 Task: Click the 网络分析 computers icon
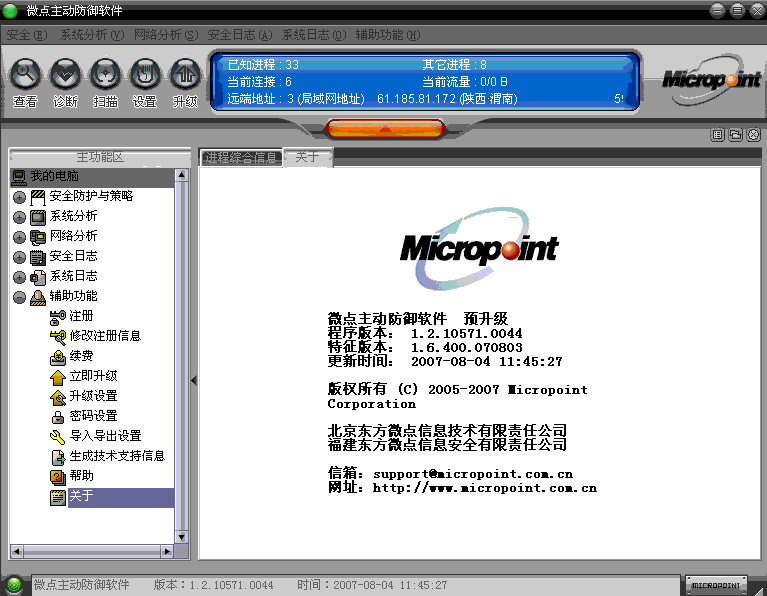pos(38,237)
